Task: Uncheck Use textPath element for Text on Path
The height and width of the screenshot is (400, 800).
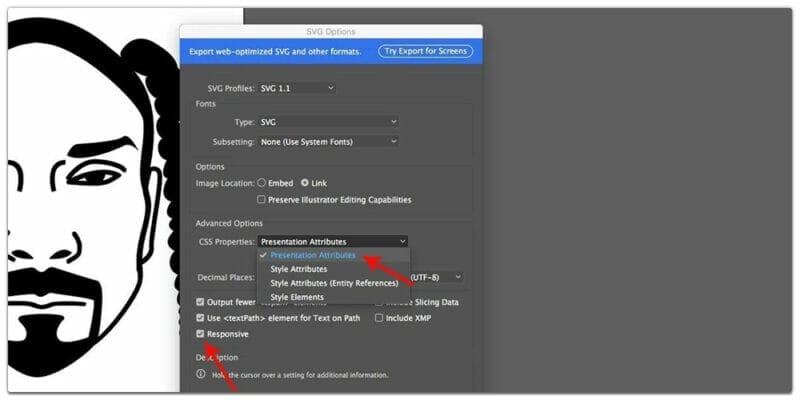Action: coord(201,318)
